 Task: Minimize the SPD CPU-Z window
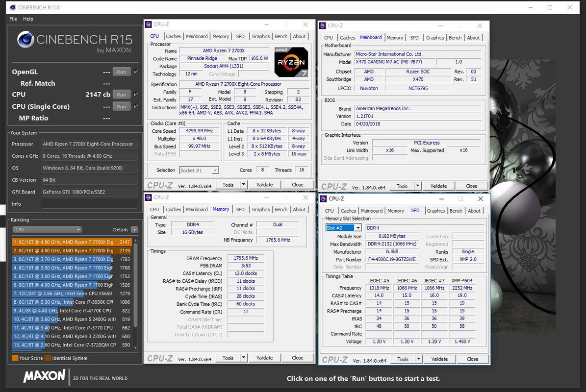(x=441, y=199)
